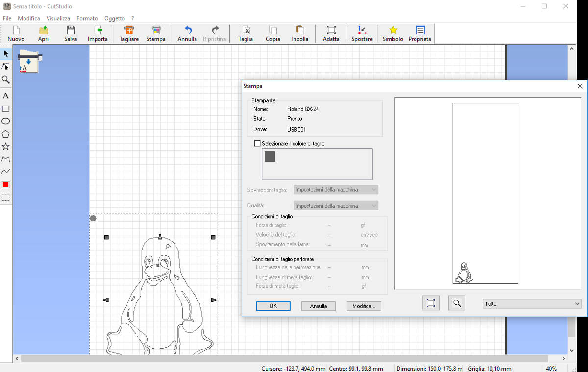This screenshot has height=372, width=588.
Task: Open the Visualizza menu
Action: coord(58,18)
